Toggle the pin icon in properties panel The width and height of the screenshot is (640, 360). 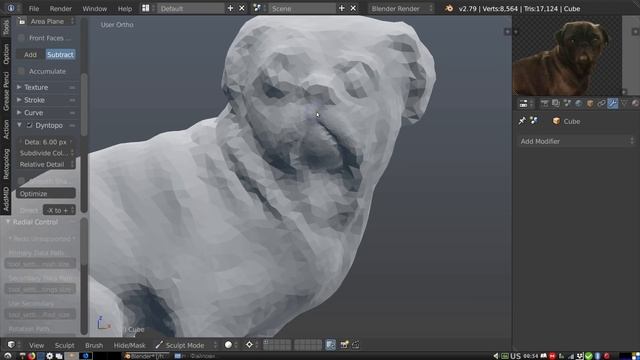522,120
